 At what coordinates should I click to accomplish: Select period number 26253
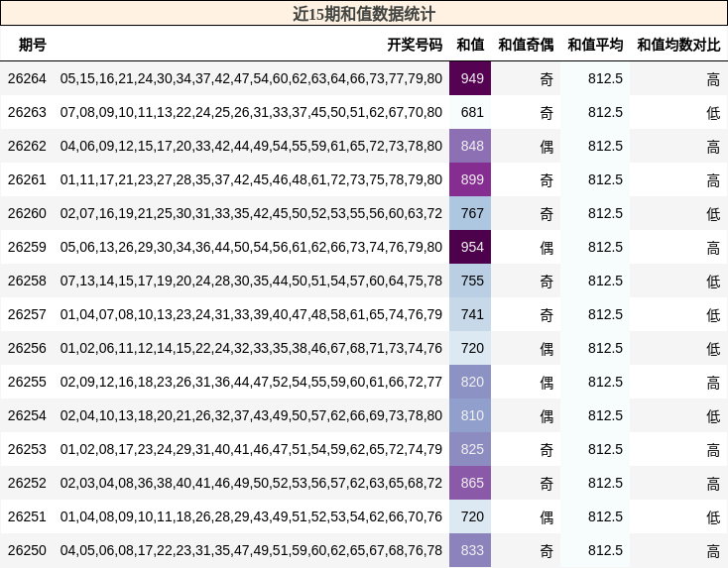click(27, 449)
